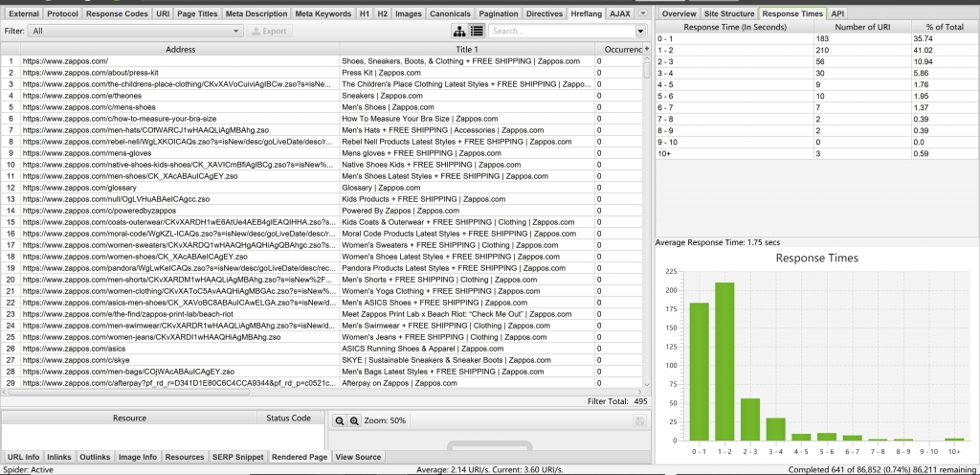Sort by the Occurrences column header
Screen dimensions: 980x475
coord(619,49)
